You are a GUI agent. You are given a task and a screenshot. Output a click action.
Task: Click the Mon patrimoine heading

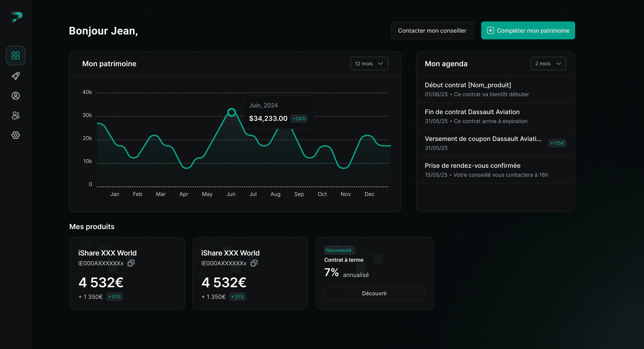pyautogui.click(x=109, y=64)
